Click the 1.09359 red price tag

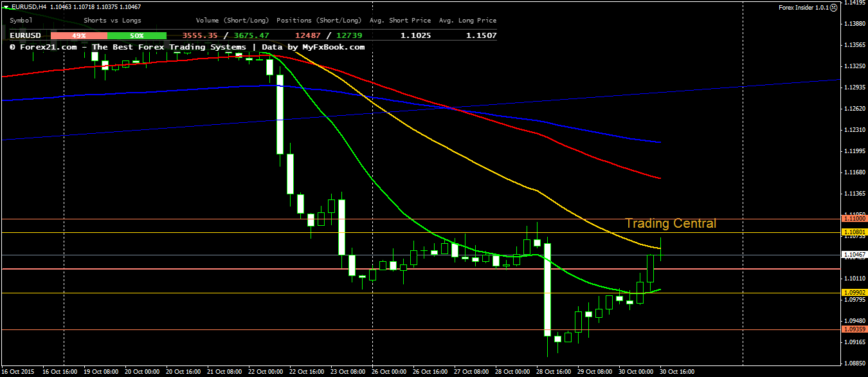click(x=854, y=330)
